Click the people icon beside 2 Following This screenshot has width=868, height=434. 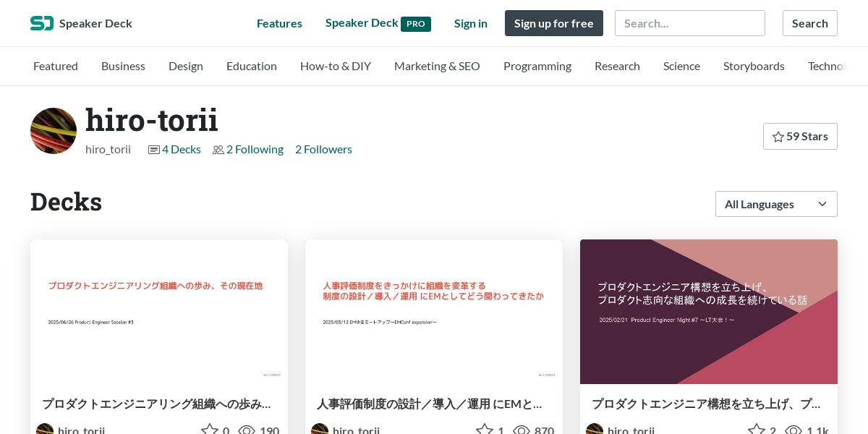[218, 150]
